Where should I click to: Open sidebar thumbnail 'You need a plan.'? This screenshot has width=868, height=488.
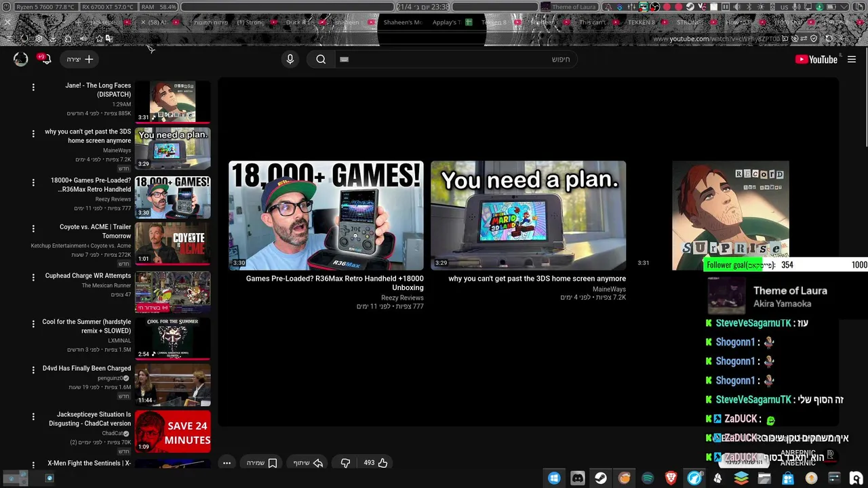[172, 148]
